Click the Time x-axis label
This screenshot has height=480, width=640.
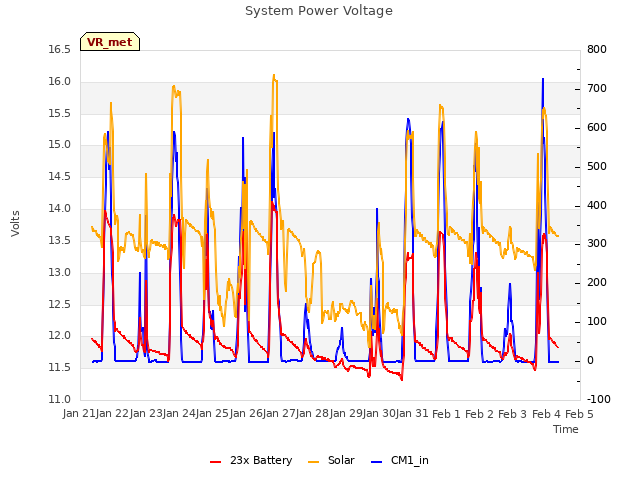(x=566, y=429)
